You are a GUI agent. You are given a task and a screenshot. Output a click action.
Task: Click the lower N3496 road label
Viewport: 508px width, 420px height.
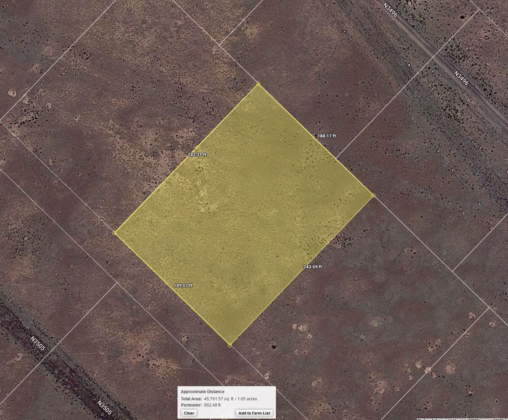461,78
